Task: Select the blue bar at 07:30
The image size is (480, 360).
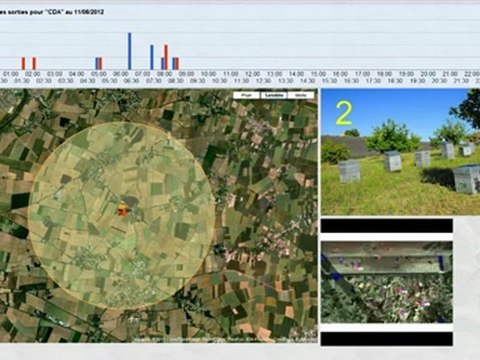Action: click(152, 57)
